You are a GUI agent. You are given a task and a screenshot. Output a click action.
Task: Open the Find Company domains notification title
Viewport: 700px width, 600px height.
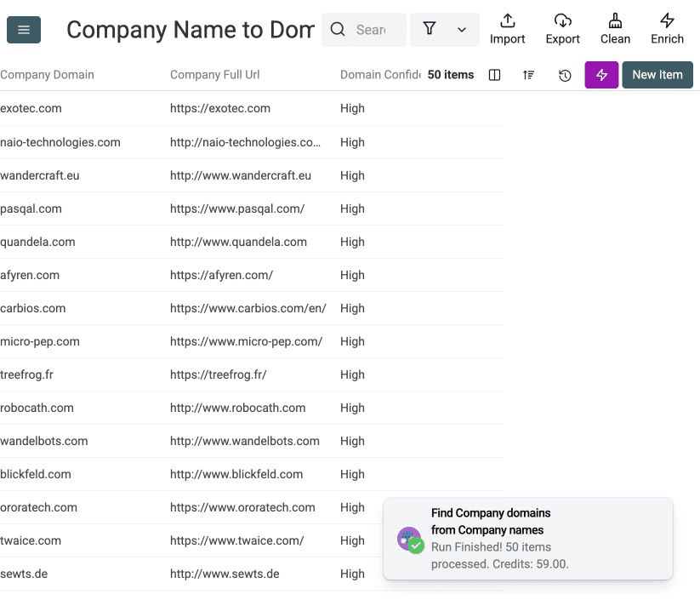tap(491, 522)
